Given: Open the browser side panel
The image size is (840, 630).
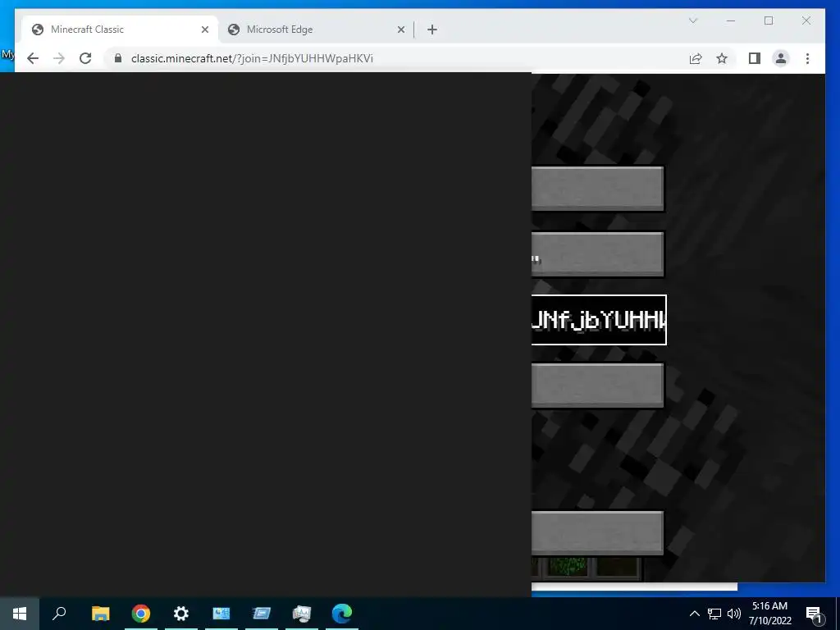Looking at the screenshot, I should pyautogui.click(x=755, y=58).
